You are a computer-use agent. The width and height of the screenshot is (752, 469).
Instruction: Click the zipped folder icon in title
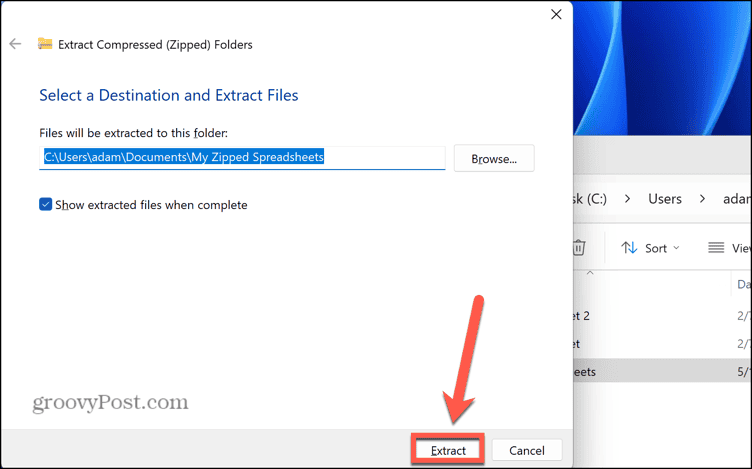[45, 44]
